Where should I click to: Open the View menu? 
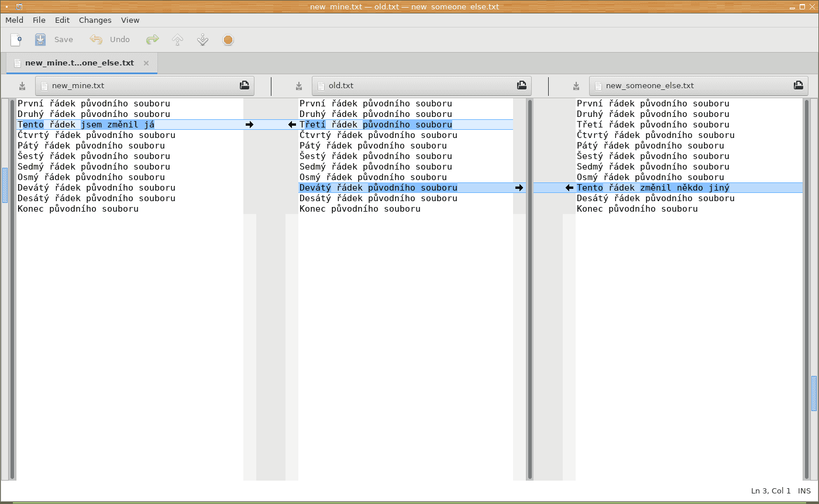[x=130, y=20]
